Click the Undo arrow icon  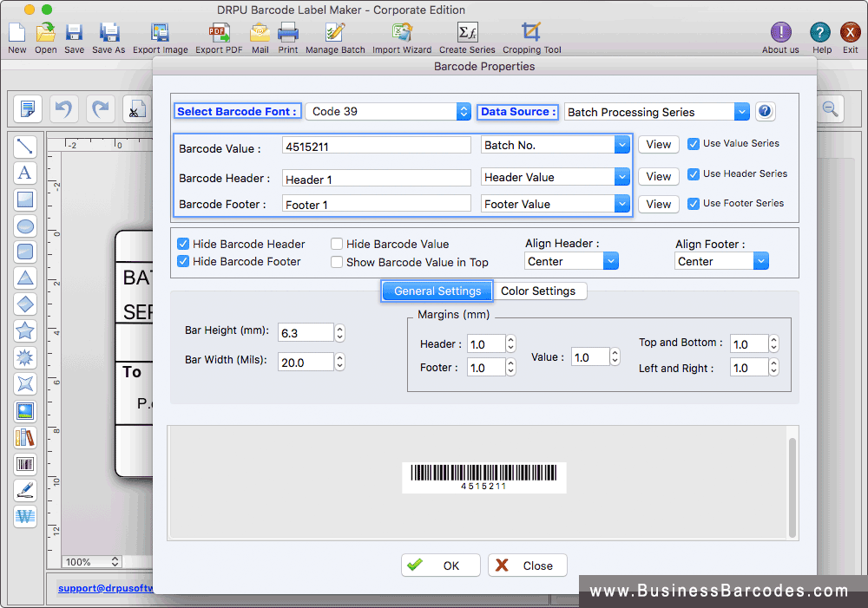[63, 108]
